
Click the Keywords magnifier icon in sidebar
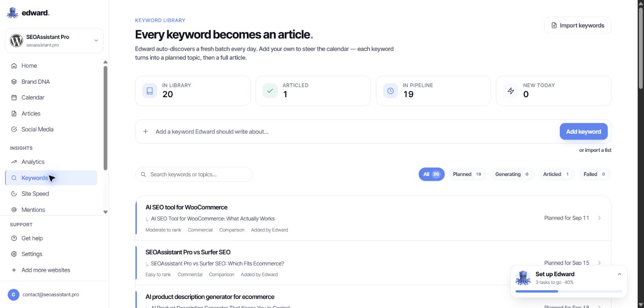coord(14,178)
